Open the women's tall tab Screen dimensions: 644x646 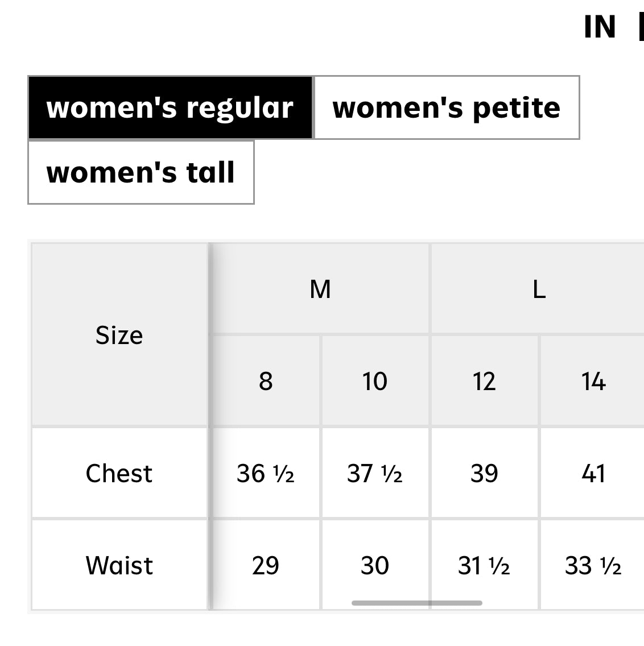coord(141,172)
